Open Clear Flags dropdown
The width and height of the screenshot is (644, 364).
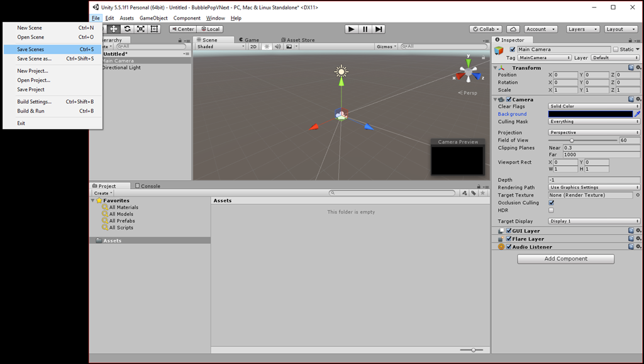(594, 106)
